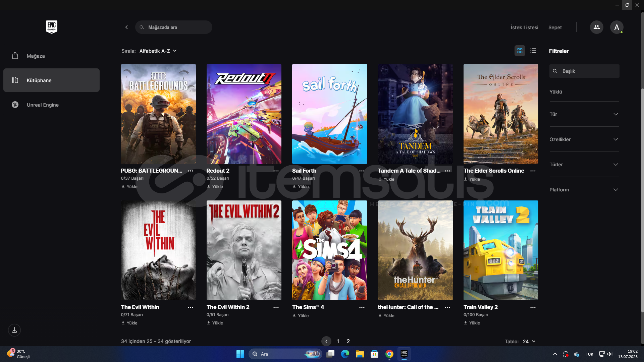Screen dimensions: 644x362
Task: Go to previous page arrow in pagination
Action: pos(326,341)
